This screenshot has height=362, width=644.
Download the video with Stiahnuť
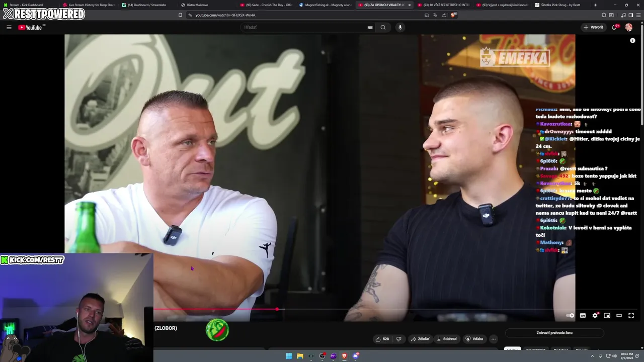click(x=447, y=339)
